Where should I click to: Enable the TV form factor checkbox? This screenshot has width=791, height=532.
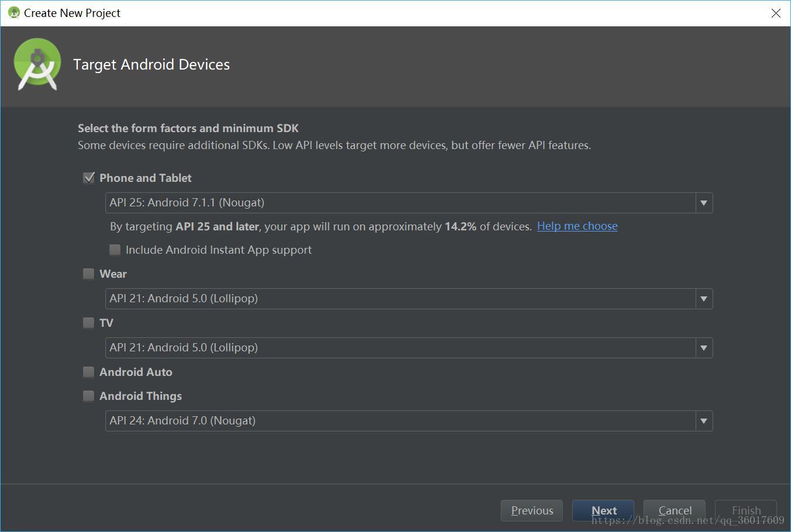89,323
